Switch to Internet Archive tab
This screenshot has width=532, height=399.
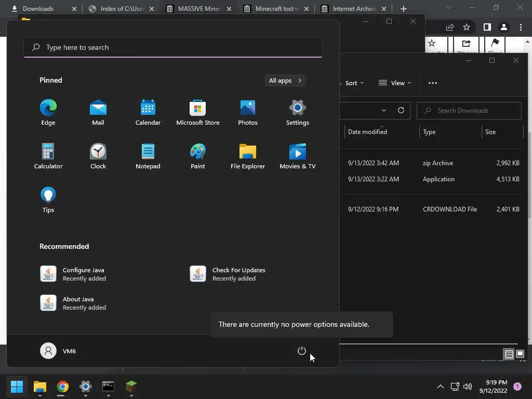click(350, 9)
